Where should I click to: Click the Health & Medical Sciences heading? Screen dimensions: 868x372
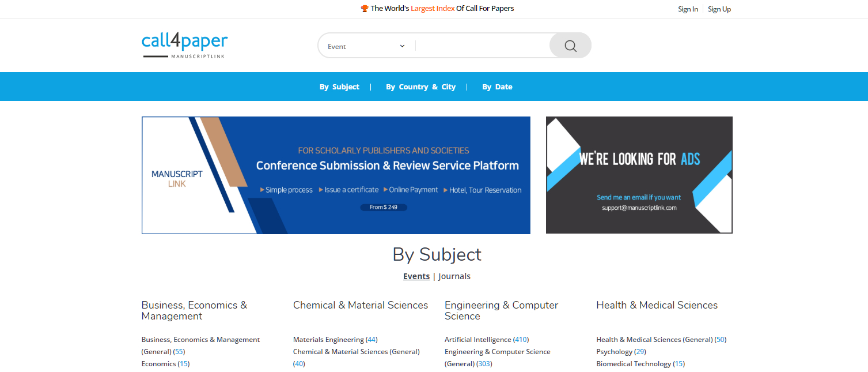[657, 305]
